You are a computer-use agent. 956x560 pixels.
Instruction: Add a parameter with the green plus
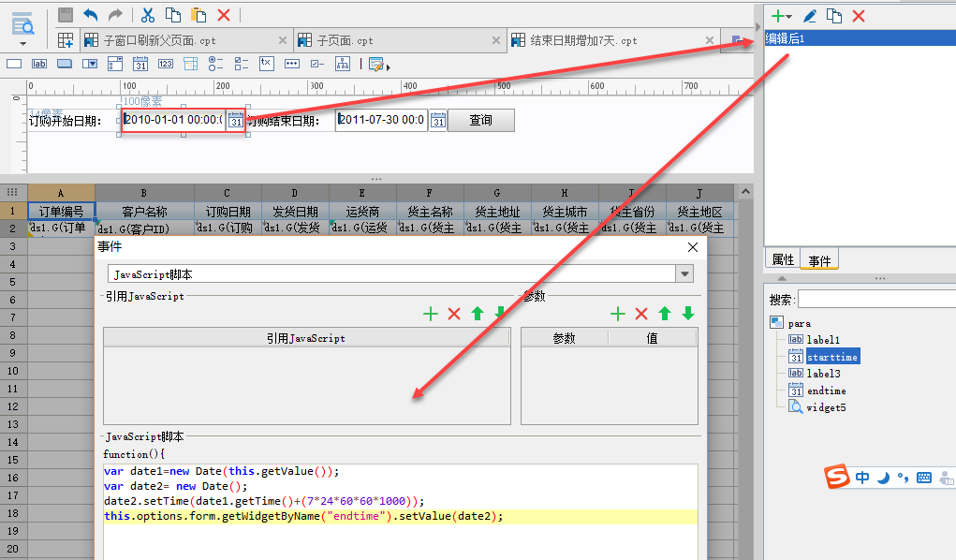(x=618, y=314)
